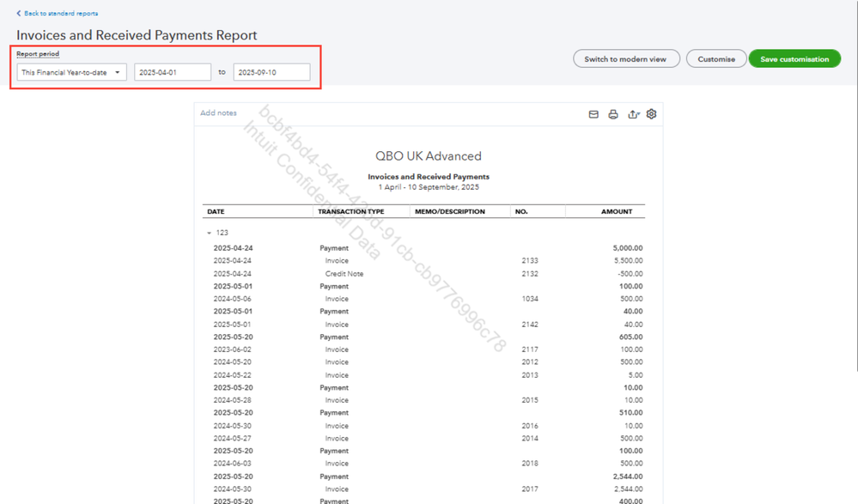Open the report settings gear icon

pyautogui.click(x=651, y=114)
